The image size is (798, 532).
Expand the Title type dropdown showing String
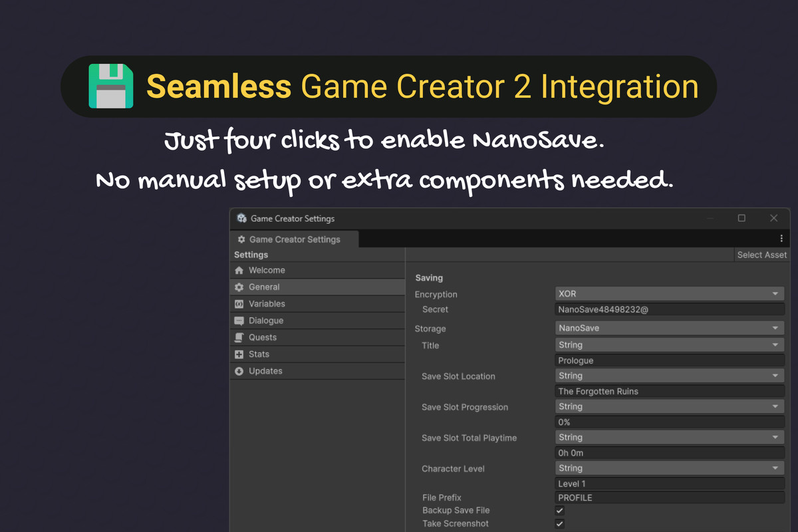669,344
